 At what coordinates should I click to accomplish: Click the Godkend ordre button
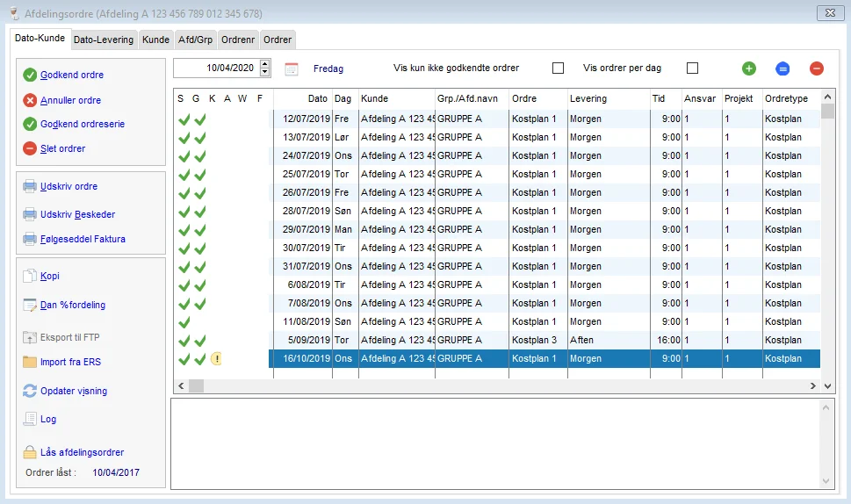[72, 76]
